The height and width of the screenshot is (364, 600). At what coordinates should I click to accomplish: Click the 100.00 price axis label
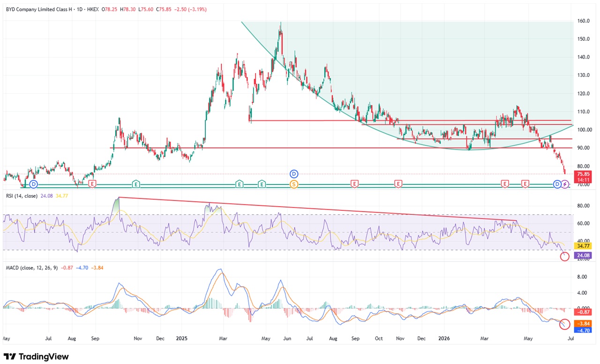tap(585, 130)
